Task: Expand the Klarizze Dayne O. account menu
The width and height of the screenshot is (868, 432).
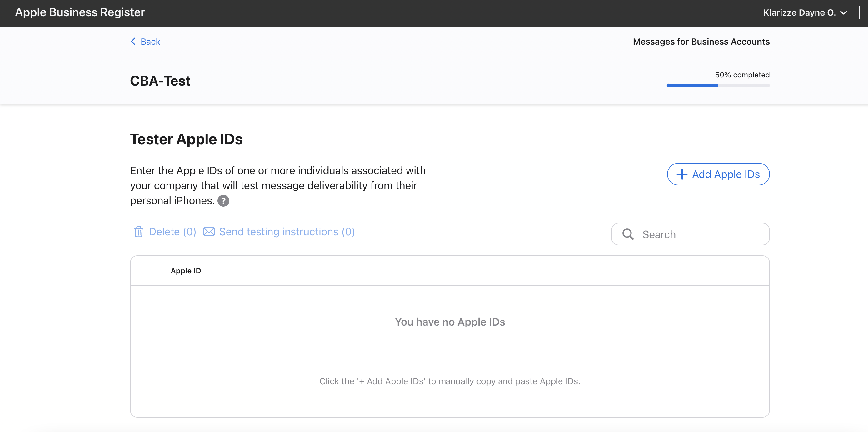Action: (x=805, y=12)
